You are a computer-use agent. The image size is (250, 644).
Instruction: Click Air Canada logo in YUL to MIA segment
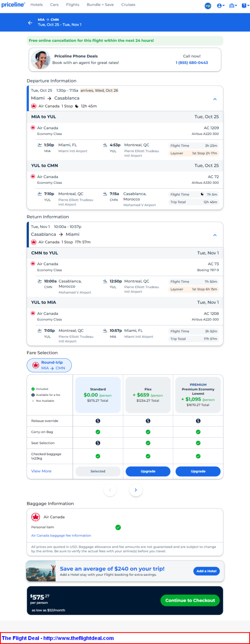[x=33, y=313]
